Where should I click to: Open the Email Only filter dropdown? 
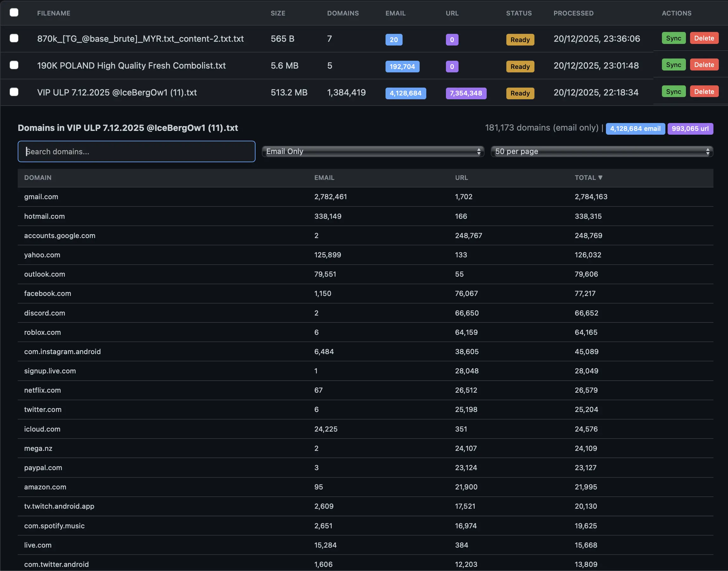click(x=373, y=151)
